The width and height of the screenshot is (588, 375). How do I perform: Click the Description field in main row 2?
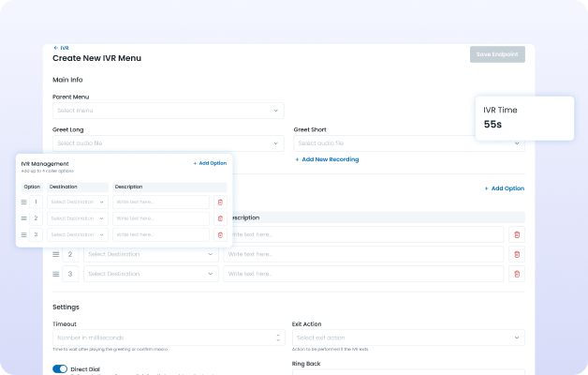click(x=363, y=254)
